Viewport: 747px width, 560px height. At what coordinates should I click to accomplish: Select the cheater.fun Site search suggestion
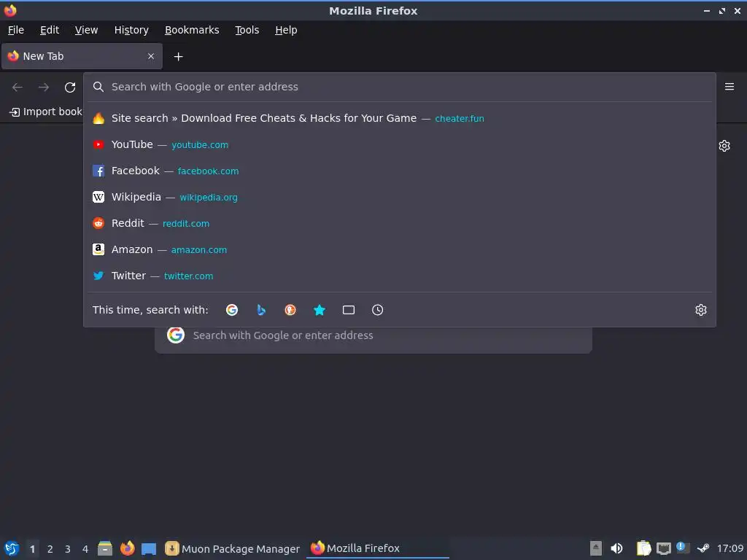(x=399, y=118)
